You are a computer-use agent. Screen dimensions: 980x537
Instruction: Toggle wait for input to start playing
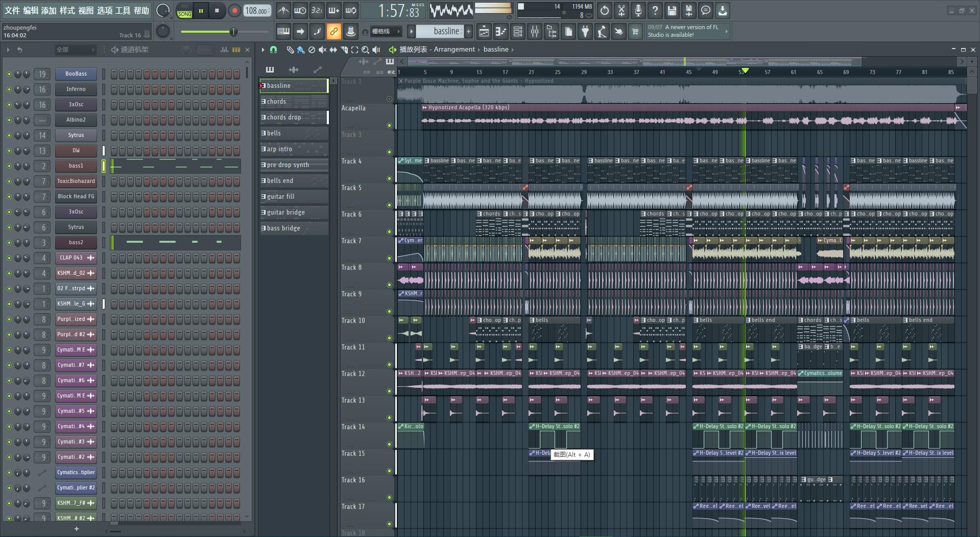300,10
